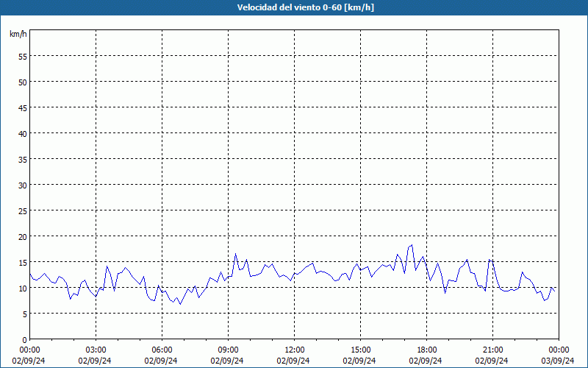Click the 10 y-axis label

pyautogui.click(x=23, y=289)
